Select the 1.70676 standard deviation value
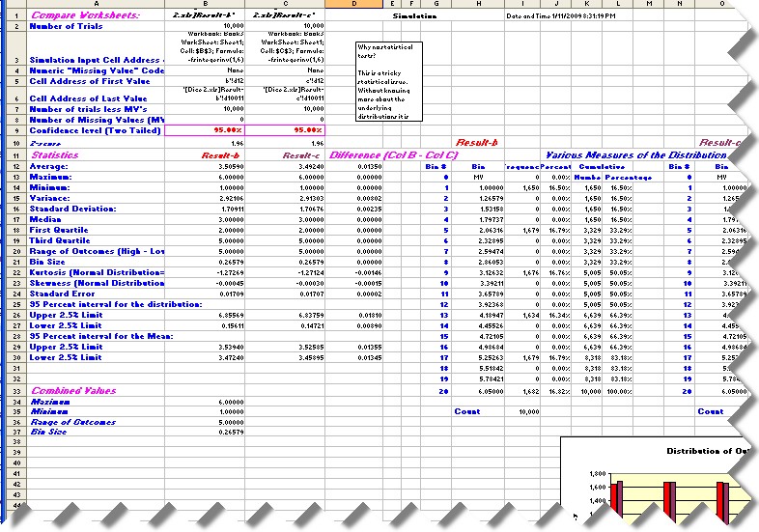759x532 pixels. click(311, 210)
